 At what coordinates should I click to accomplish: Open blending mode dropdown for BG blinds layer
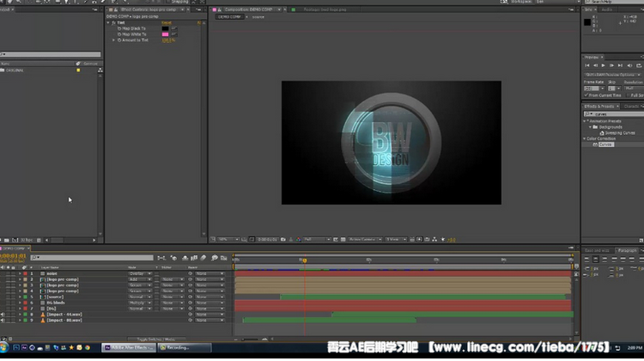coord(139,303)
